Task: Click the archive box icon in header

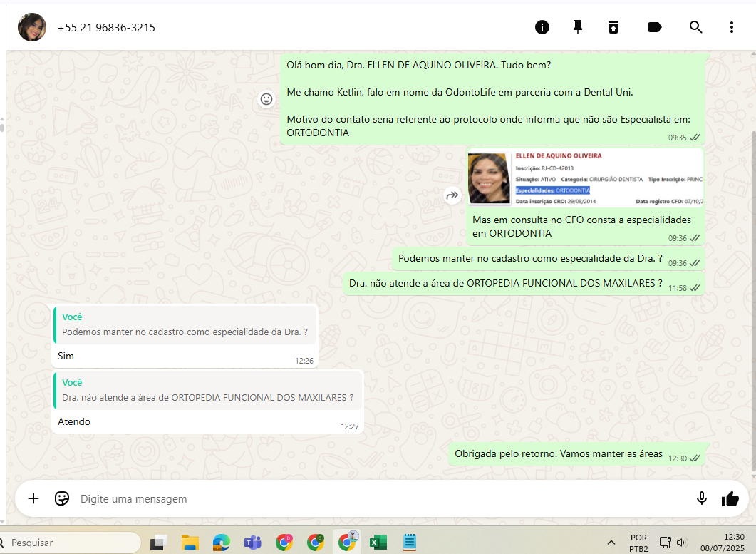Action: [613, 27]
